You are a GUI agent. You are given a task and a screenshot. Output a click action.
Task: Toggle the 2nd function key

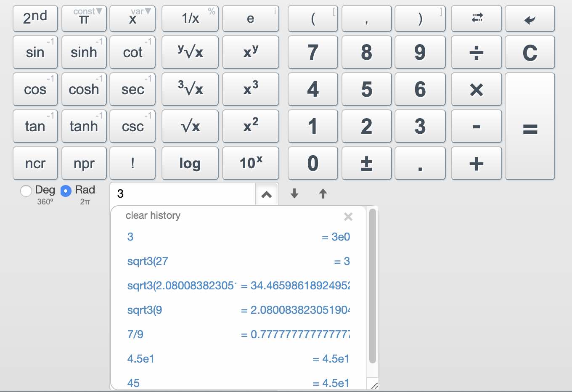click(35, 19)
